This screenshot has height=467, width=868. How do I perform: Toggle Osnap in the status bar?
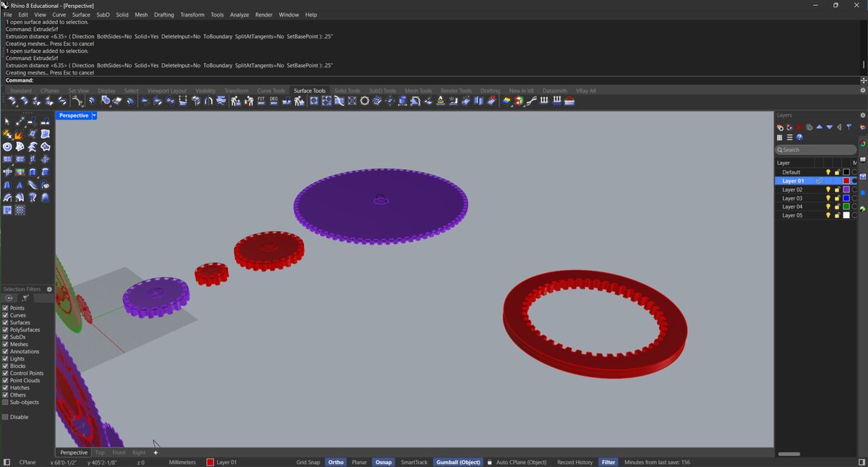click(383, 462)
